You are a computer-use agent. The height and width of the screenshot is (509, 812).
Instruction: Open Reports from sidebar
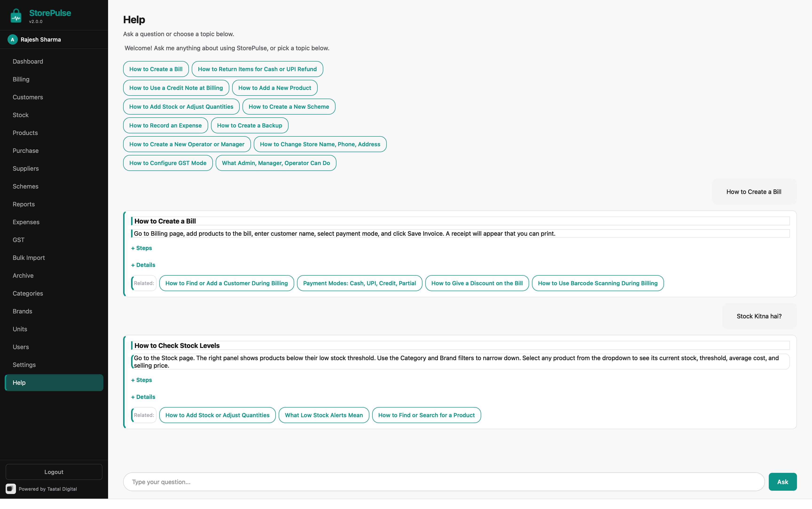[54, 204]
